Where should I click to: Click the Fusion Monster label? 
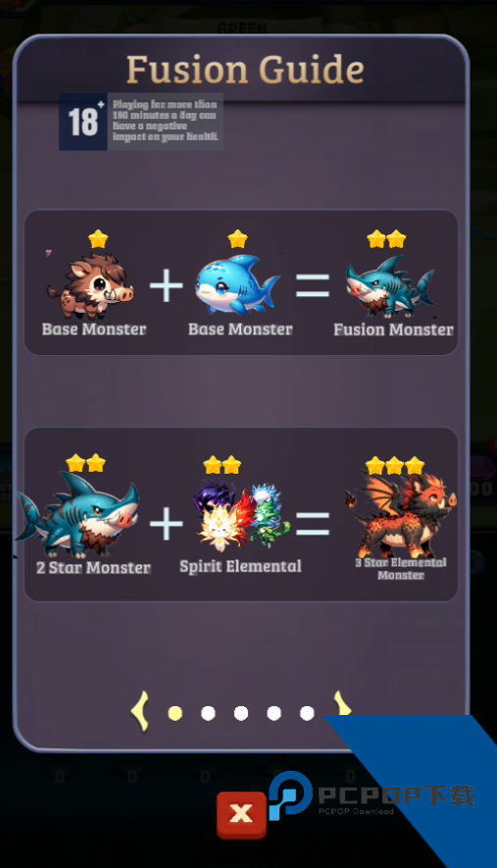[x=393, y=330]
